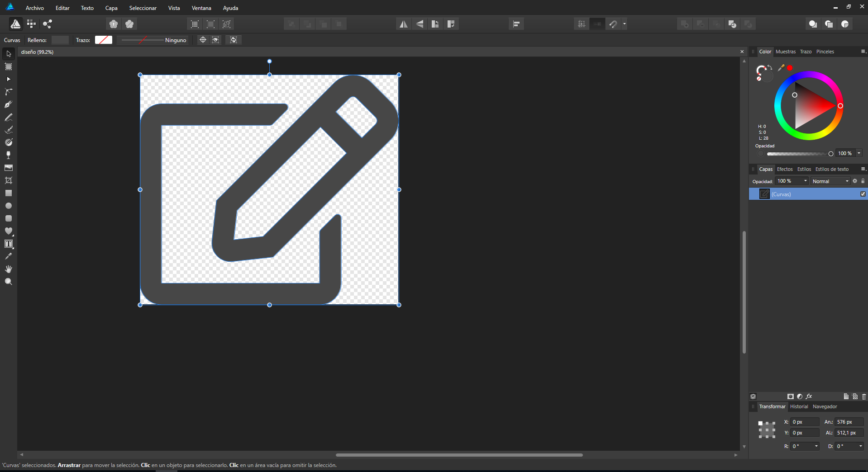The image size is (868, 472).
Task: Switch to the Historial tab
Action: (799, 406)
